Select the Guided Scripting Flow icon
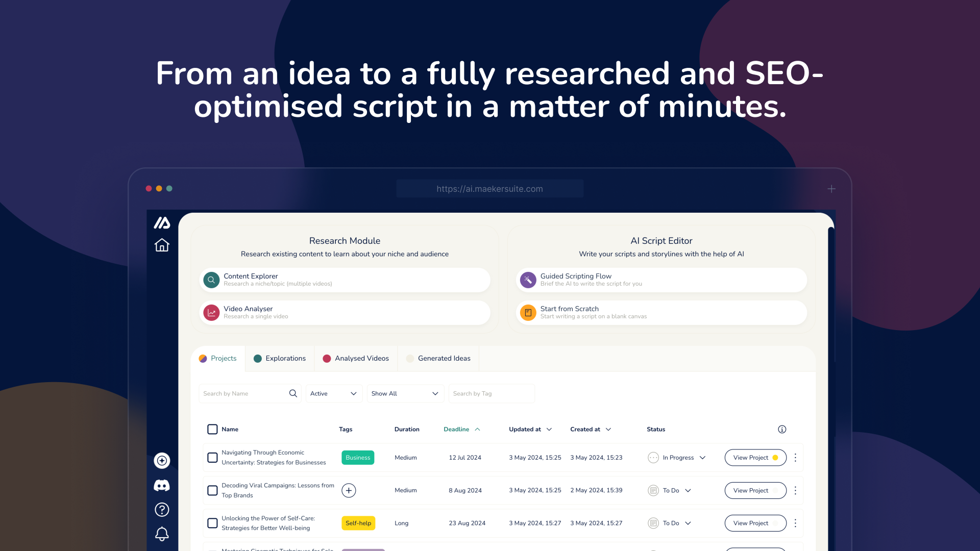 point(528,279)
